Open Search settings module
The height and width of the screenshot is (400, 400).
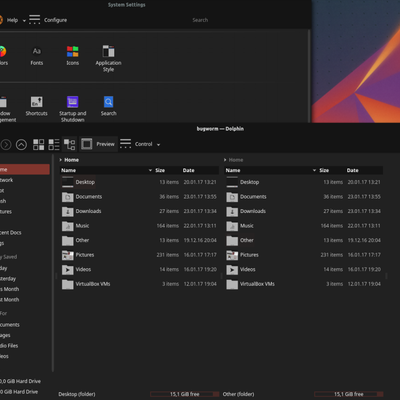(108, 106)
